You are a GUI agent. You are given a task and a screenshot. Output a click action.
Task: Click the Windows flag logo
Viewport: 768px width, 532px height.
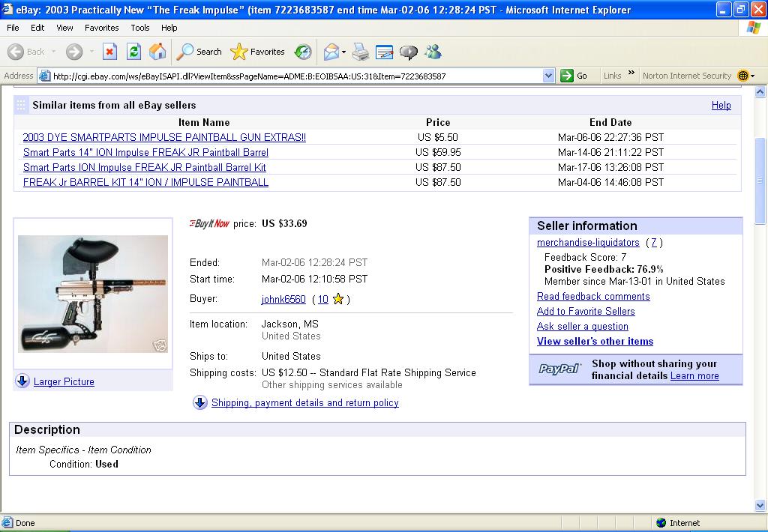click(x=753, y=28)
